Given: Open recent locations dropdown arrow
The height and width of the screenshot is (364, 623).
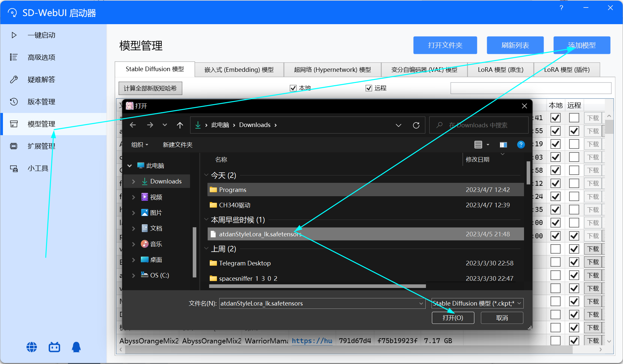Looking at the screenshot, I should pos(165,125).
